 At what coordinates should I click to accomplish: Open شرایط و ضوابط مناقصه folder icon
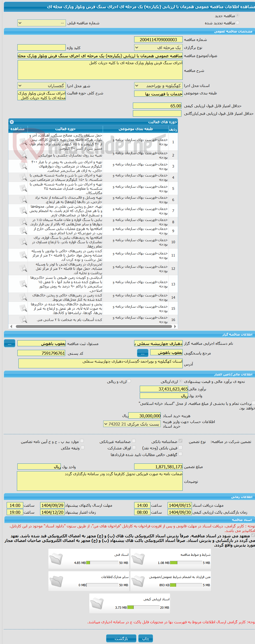(138, 559)
